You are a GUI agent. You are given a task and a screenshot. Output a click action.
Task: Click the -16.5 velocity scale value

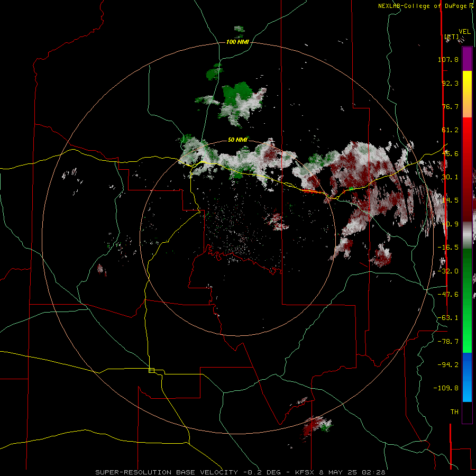(448, 248)
